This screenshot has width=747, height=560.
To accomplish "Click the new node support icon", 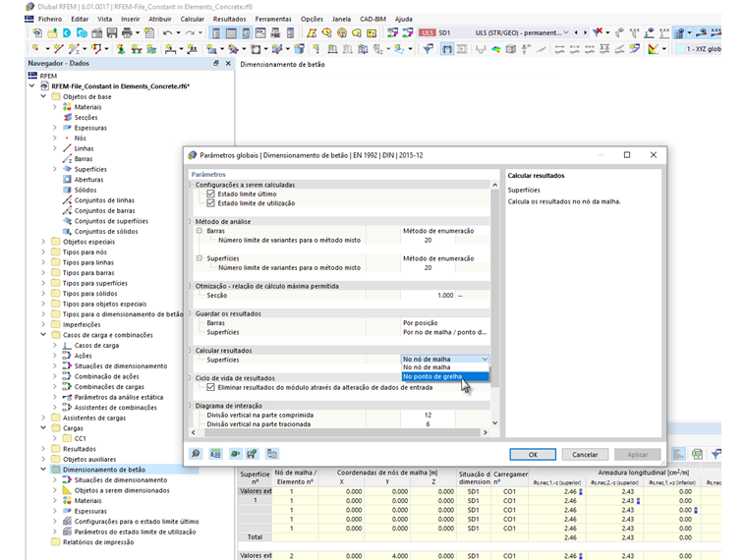I will coord(121,48).
